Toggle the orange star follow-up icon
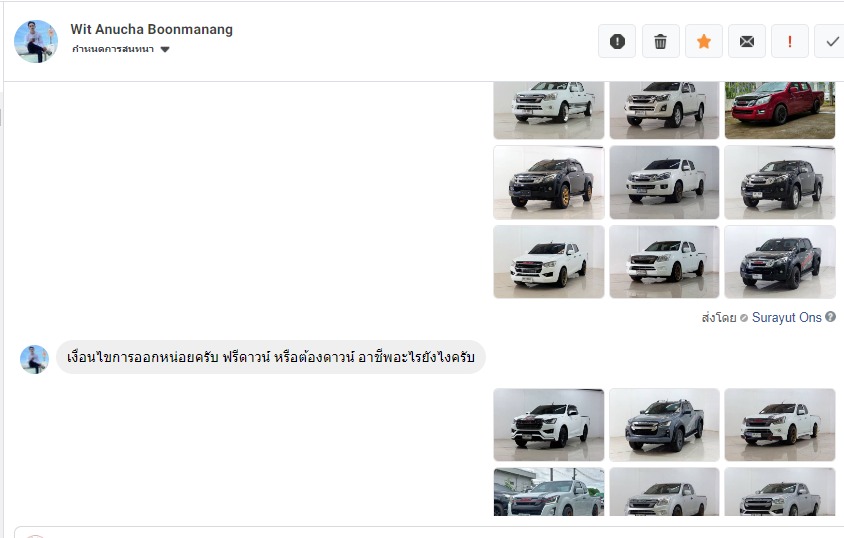The image size is (844, 538). pos(704,41)
